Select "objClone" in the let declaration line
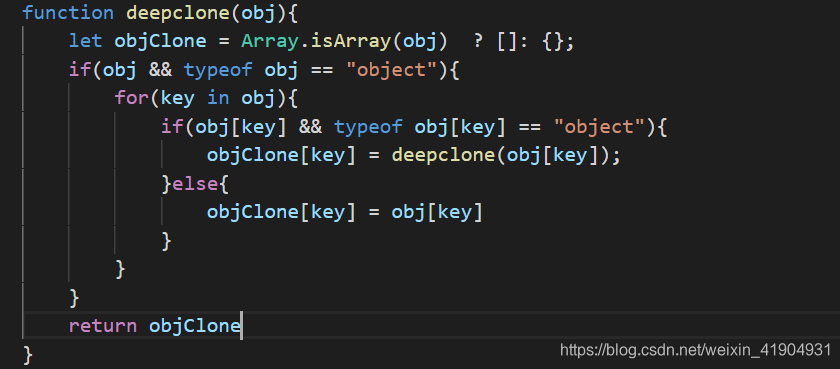The width and height of the screenshot is (840, 369). (x=160, y=41)
